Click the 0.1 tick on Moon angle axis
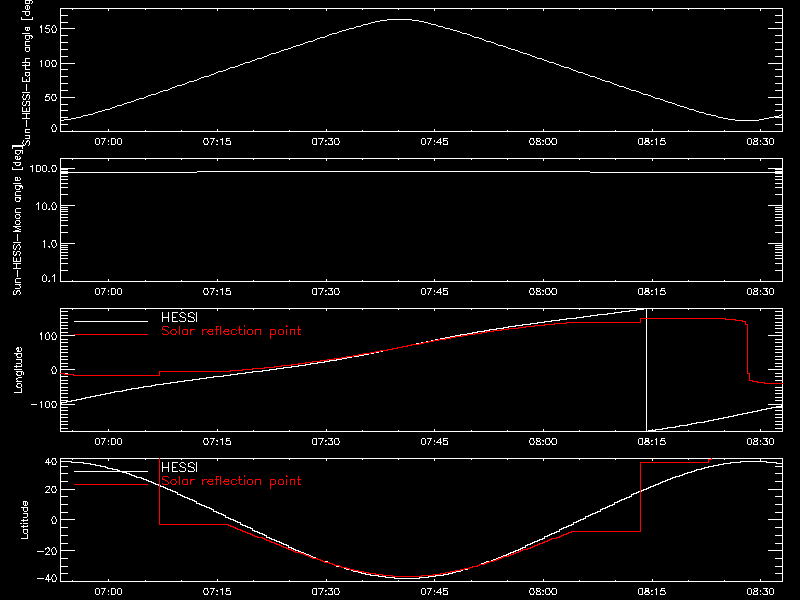The height and width of the screenshot is (600, 800). [50, 278]
